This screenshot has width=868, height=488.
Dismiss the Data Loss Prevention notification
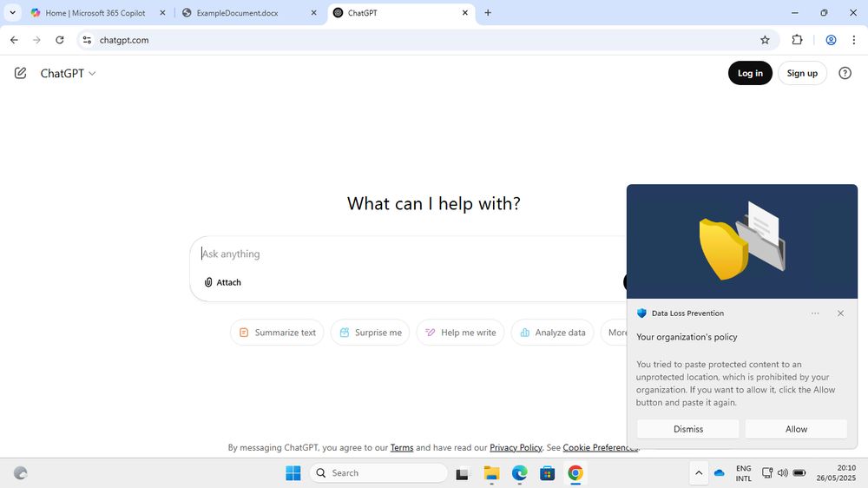coord(688,429)
